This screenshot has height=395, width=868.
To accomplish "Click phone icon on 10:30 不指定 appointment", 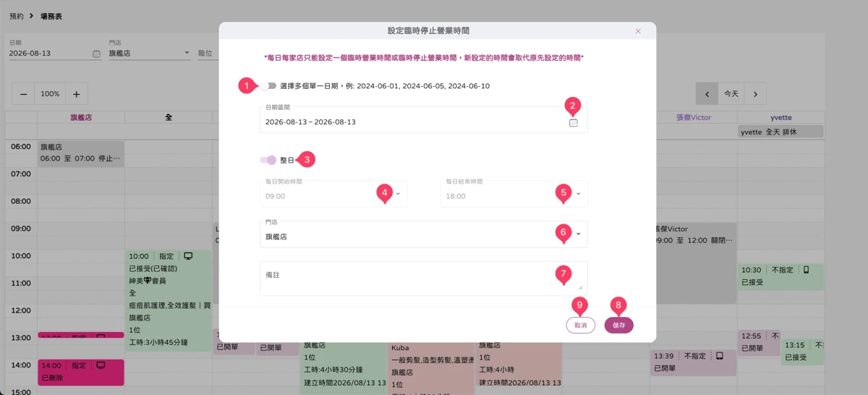I will pyautogui.click(x=807, y=270).
